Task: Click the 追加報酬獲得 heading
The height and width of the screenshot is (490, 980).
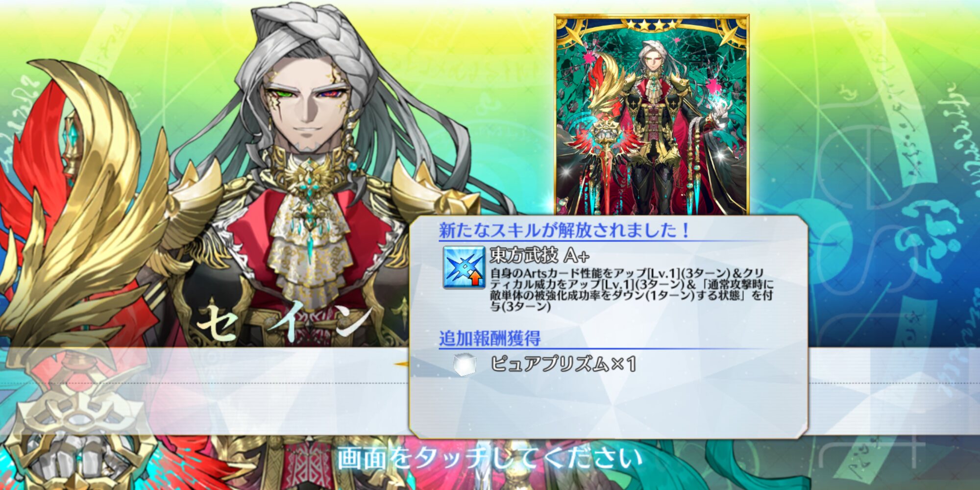Action: [x=490, y=339]
